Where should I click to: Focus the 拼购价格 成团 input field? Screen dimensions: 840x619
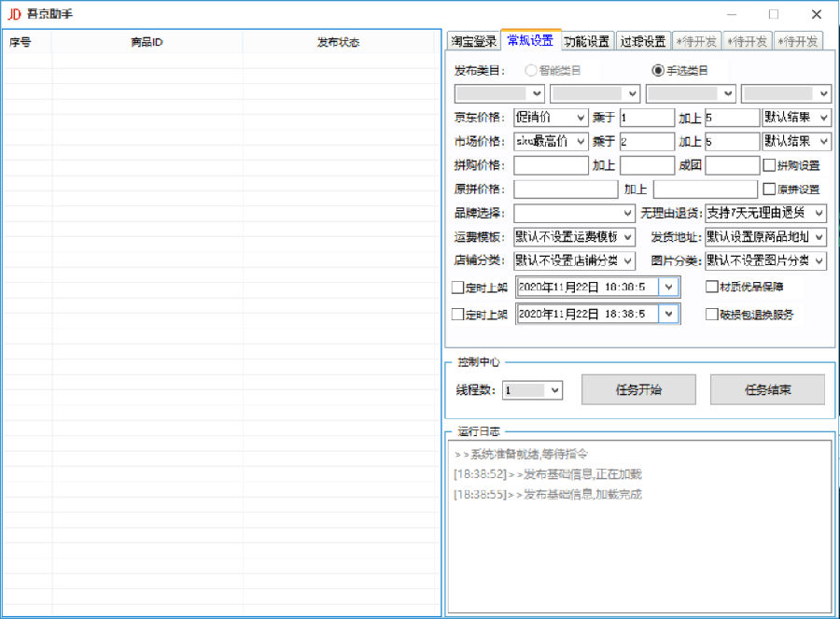pyautogui.click(x=732, y=165)
